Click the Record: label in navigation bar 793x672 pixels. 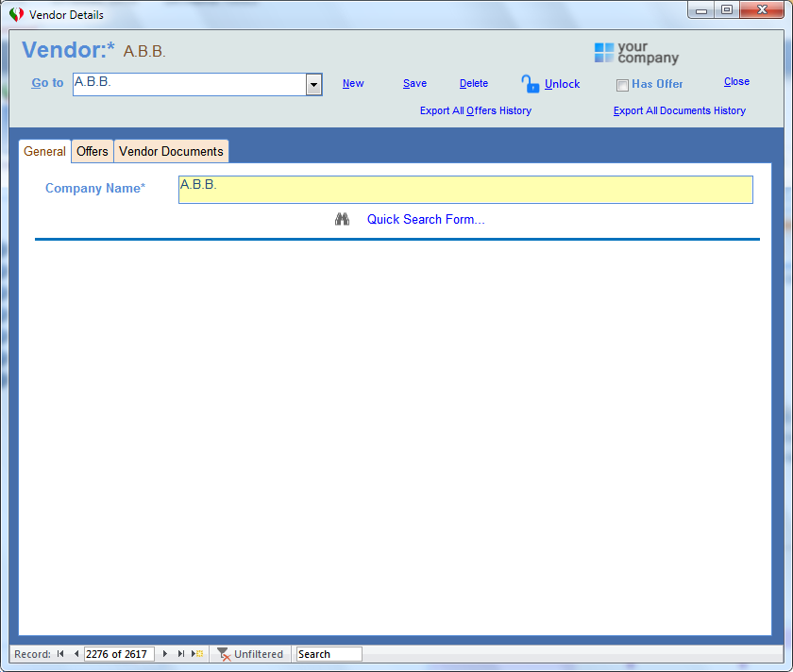click(x=32, y=654)
